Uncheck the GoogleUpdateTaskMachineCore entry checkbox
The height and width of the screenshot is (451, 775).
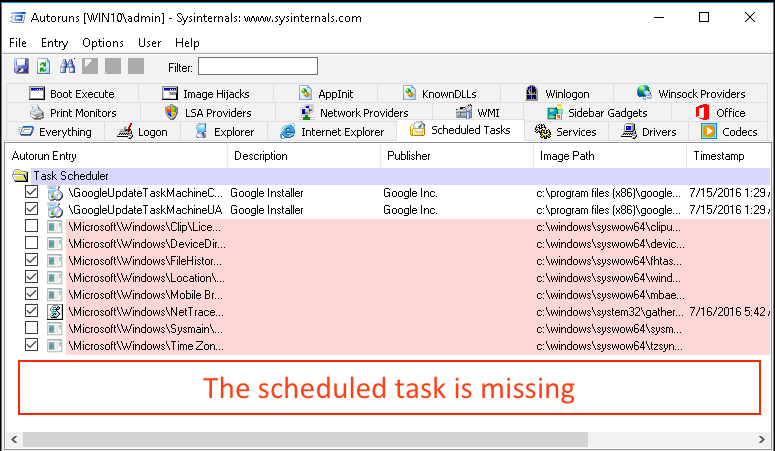click(32, 193)
